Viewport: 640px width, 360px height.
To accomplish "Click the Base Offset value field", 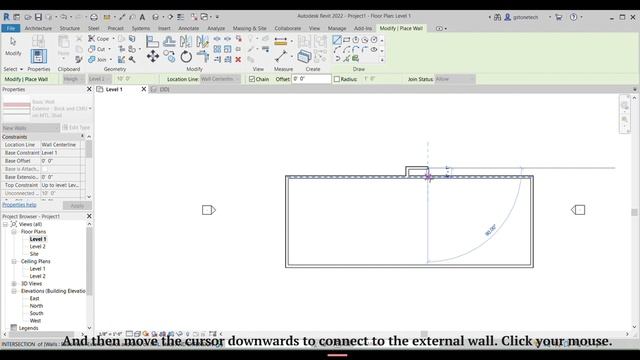I will (x=60, y=161).
